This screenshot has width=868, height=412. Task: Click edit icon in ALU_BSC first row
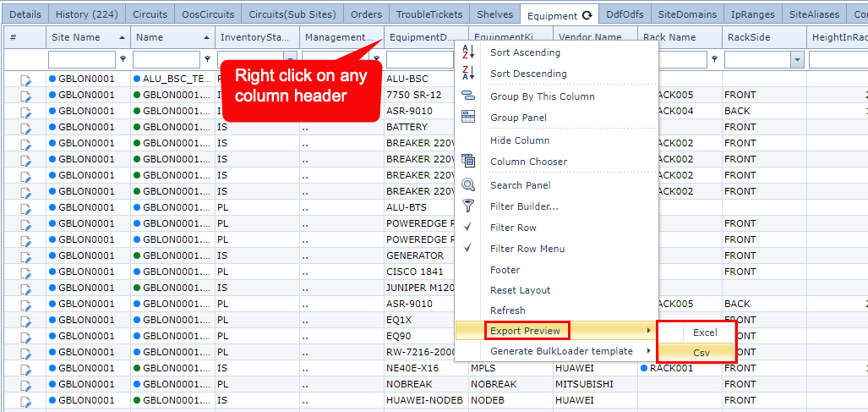point(26,80)
